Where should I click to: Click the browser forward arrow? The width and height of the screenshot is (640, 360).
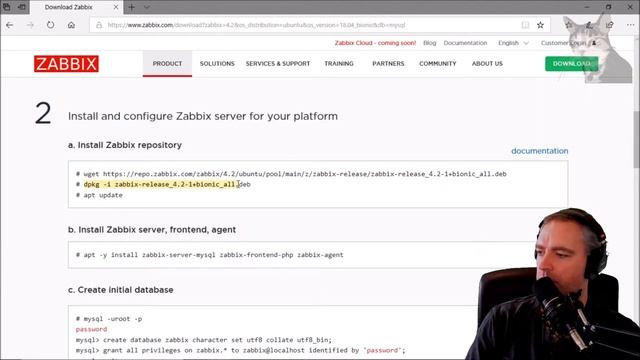30,25
